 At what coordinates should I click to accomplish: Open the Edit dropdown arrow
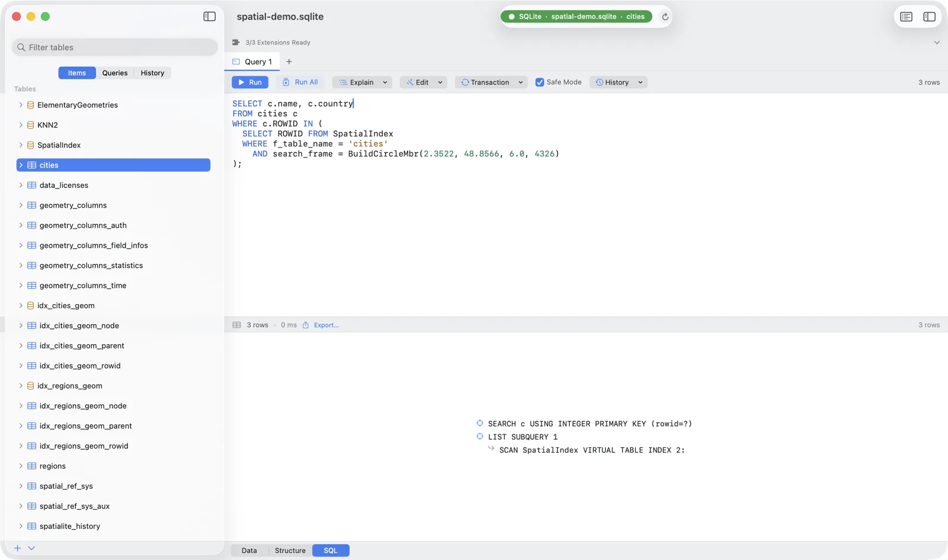440,82
